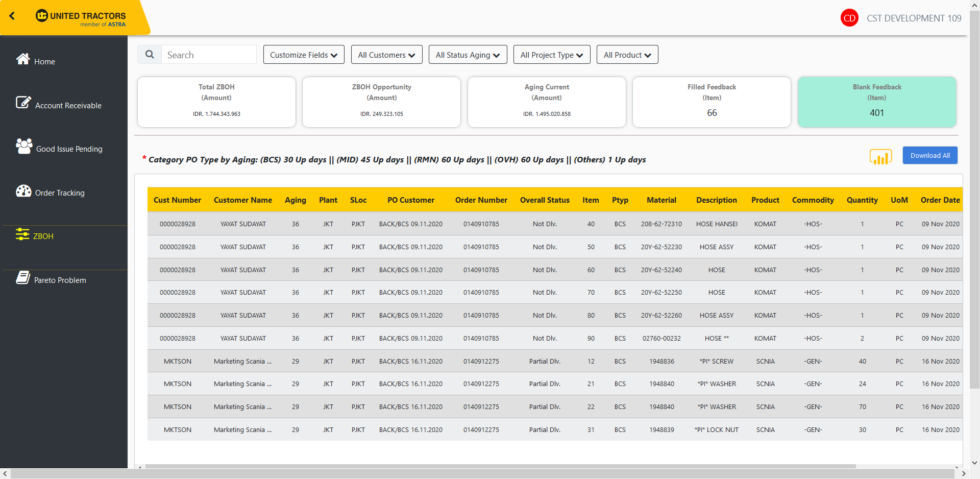Click the page vertical scrollbar
The height and width of the screenshot is (479, 980).
[x=974, y=199]
